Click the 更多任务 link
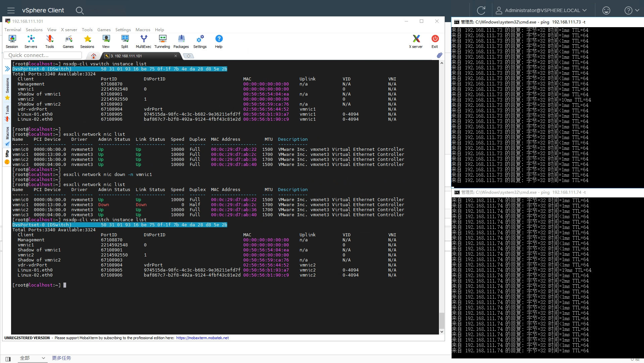The image size is (644, 363). point(61,358)
